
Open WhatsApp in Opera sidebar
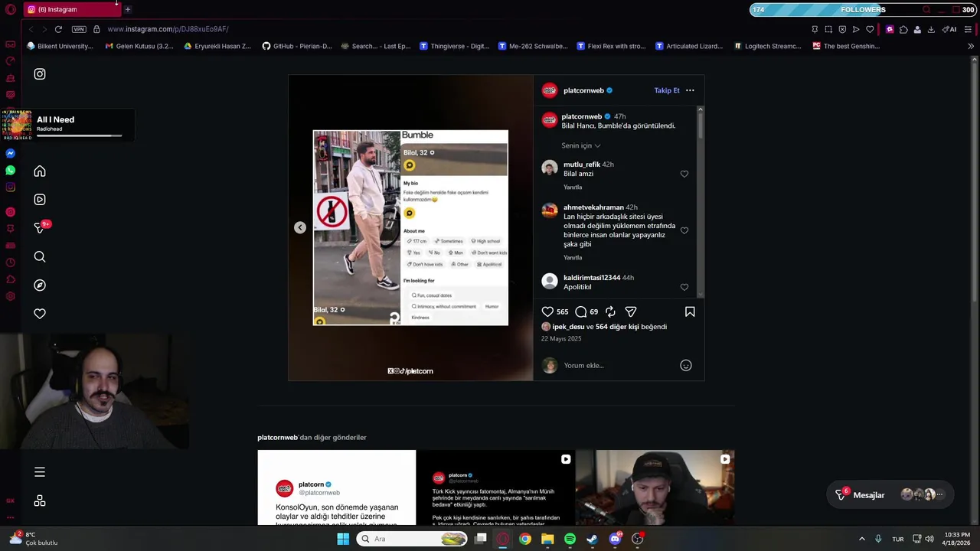pyautogui.click(x=10, y=171)
